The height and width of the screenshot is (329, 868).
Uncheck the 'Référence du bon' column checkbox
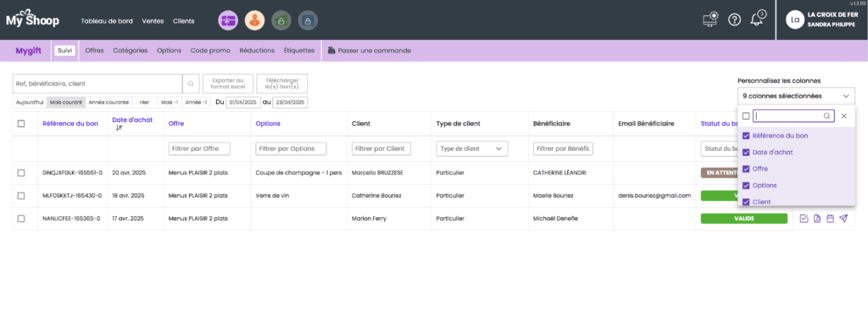click(746, 136)
